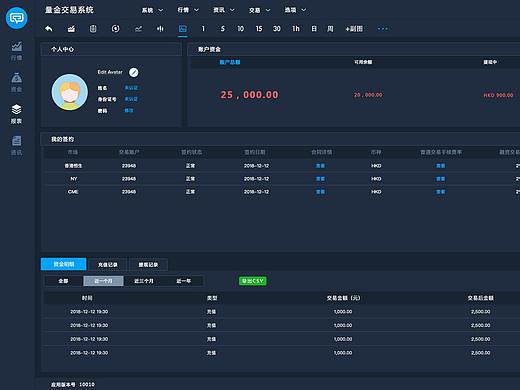520x390 pixels.
Task: Click the three dots more icon
Action: click(382, 29)
